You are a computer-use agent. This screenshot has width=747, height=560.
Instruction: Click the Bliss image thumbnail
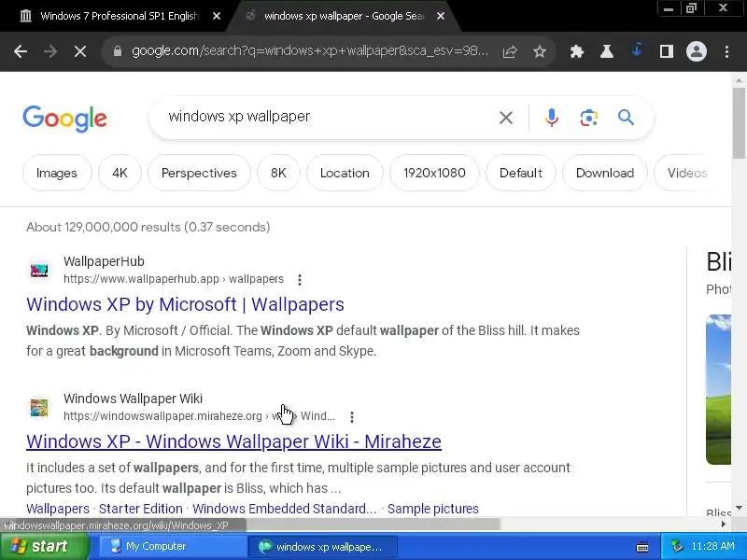[x=718, y=389]
